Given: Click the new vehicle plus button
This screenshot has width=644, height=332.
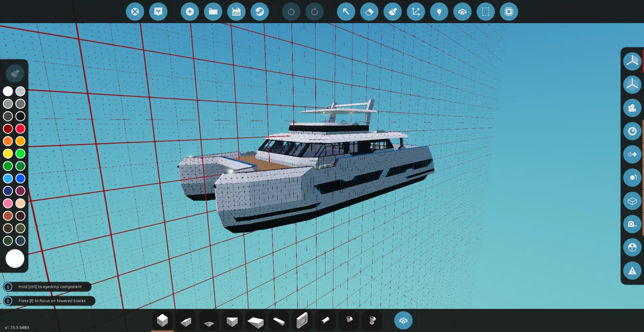Looking at the screenshot, I should coord(190,12).
